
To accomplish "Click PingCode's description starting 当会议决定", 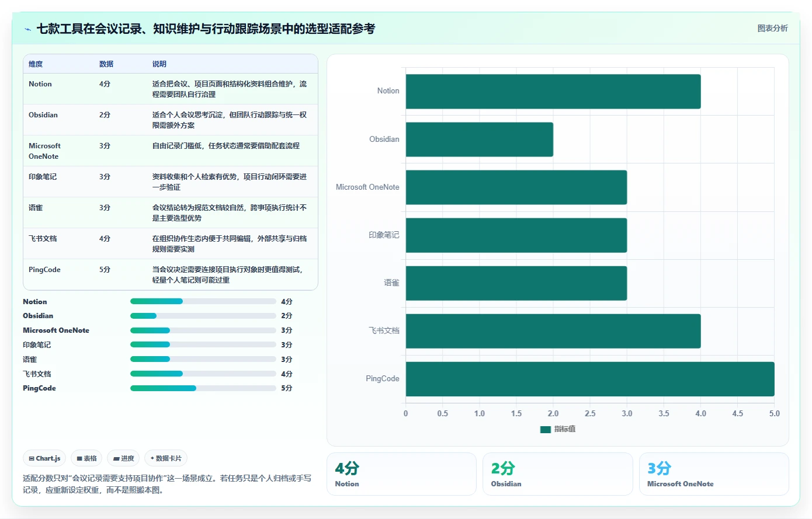I will pyautogui.click(x=228, y=275).
